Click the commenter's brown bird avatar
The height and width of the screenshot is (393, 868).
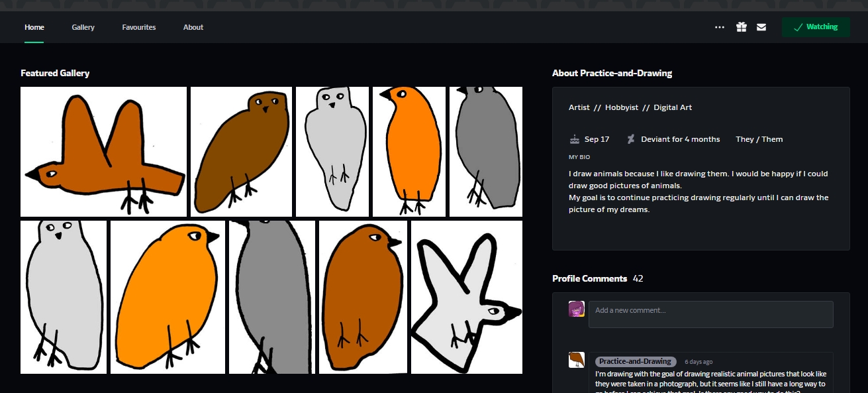coord(576,360)
